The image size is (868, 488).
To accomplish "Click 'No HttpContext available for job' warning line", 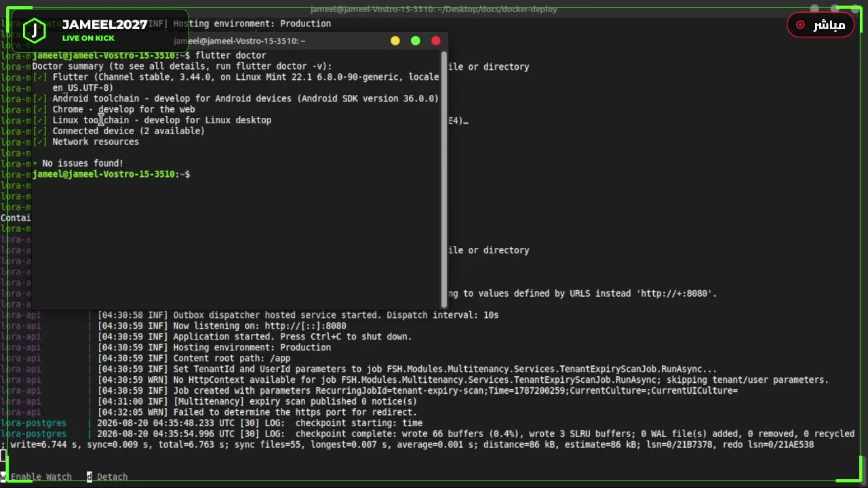I will point(463,380).
